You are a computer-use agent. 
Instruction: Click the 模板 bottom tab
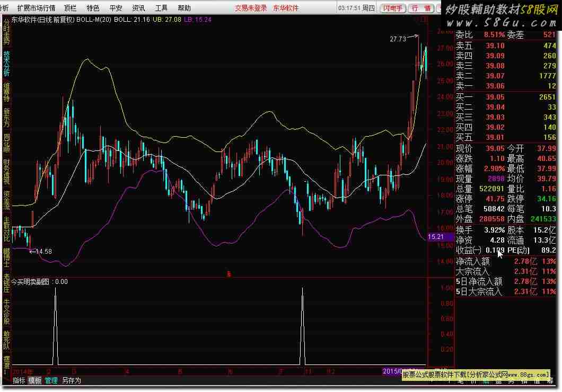(x=35, y=380)
